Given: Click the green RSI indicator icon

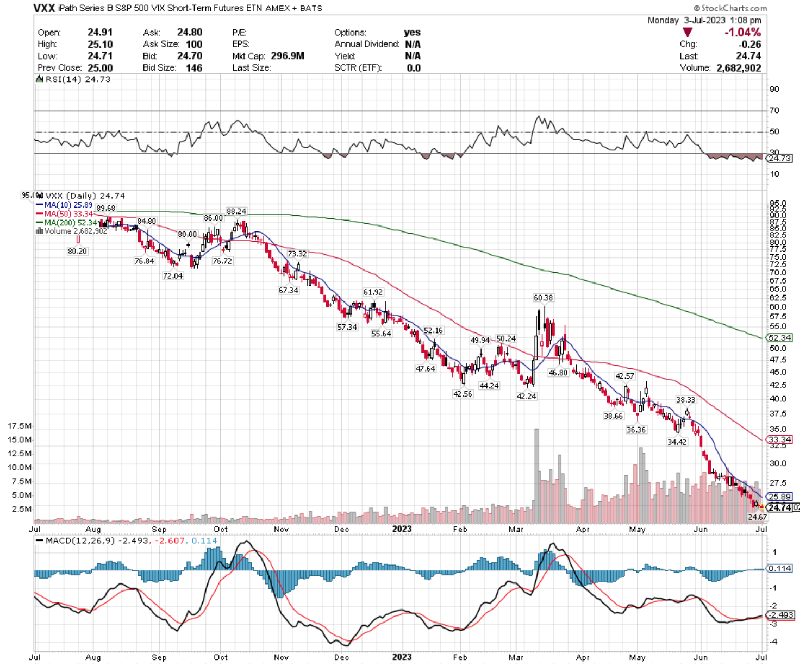Looking at the screenshot, I should pyautogui.click(x=39, y=79).
